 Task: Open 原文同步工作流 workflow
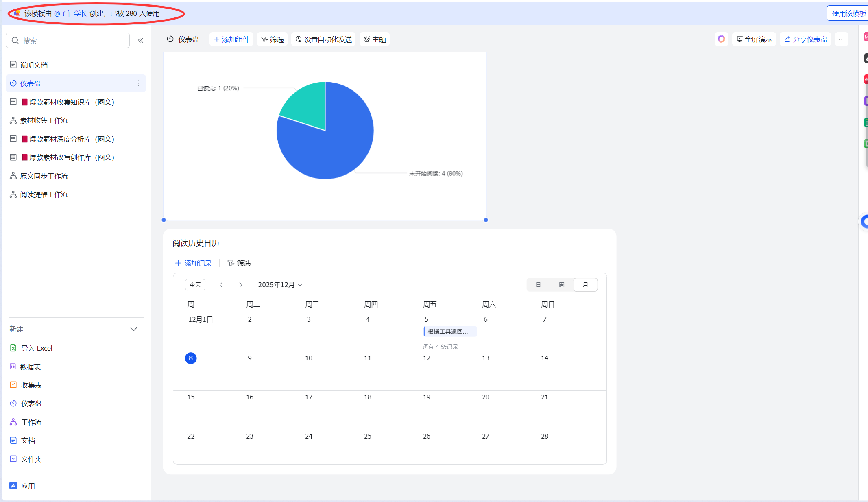tap(76, 176)
